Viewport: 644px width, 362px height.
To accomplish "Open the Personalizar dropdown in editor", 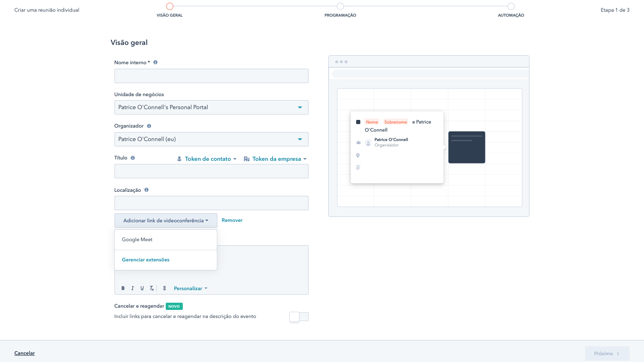I will pyautogui.click(x=190, y=288).
